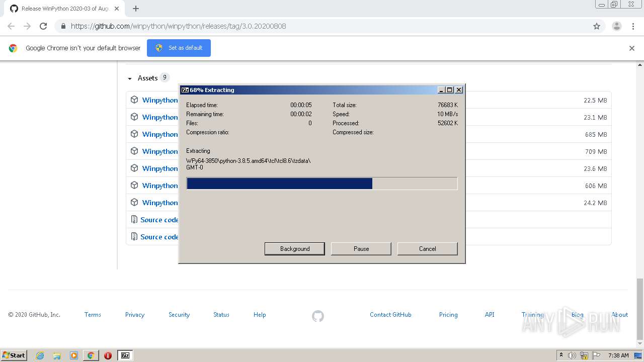The image size is (644, 362).
Task: Go back in browser history
Action: click(x=11, y=26)
